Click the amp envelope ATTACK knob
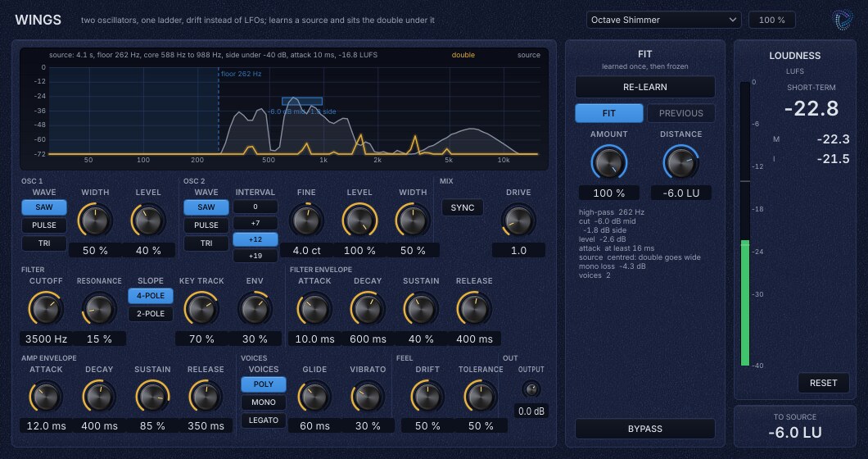 pyautogui.click(x=46, y=397)
